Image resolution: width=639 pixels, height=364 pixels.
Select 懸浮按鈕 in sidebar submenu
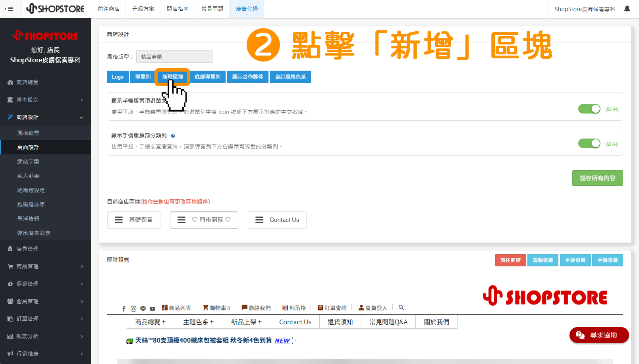tap(45, 219)
